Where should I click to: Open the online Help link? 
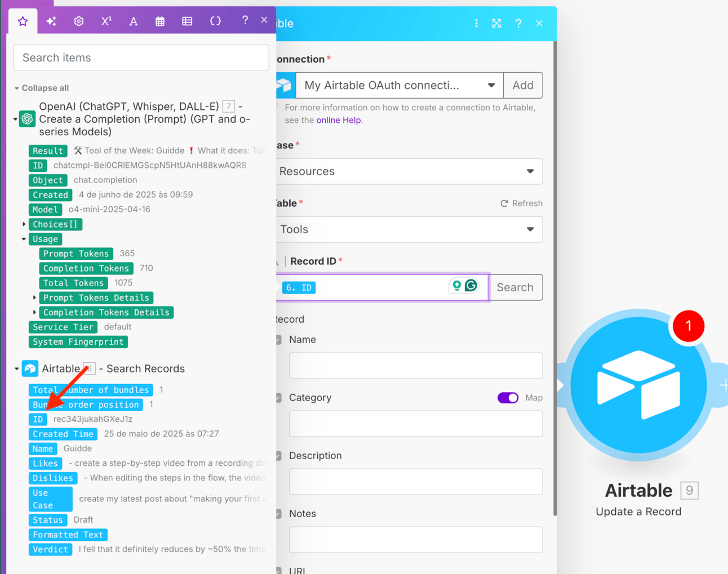pos(338,120)
